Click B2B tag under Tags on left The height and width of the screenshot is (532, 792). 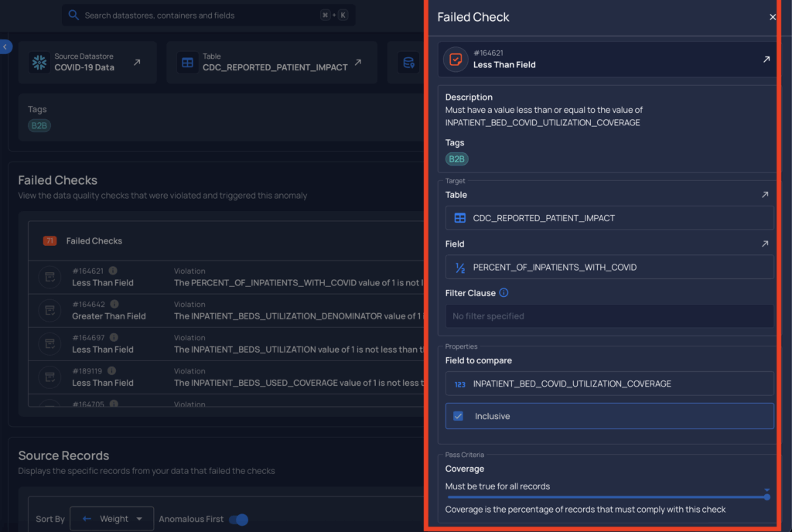[39, 126]
